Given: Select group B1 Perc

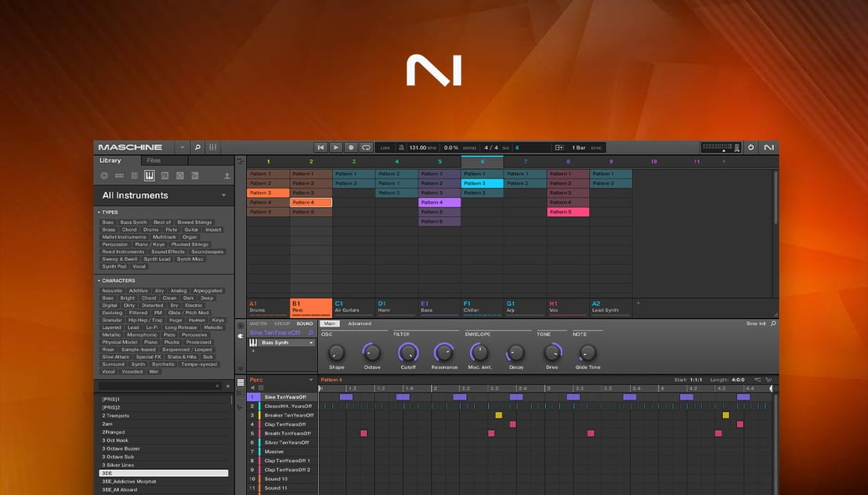Looking at the screenshot, I should pyautogui.click(x=311, y=307).
